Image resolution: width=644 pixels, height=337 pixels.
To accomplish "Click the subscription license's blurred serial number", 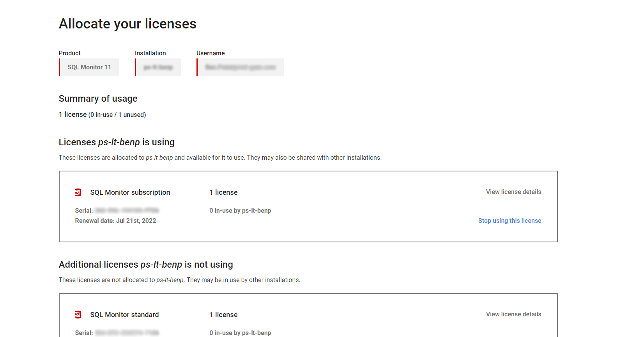I will [127, 211].
